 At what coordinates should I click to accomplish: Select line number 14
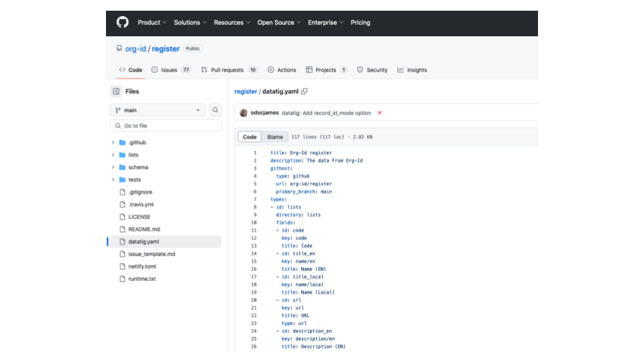[x=254, y=253]
